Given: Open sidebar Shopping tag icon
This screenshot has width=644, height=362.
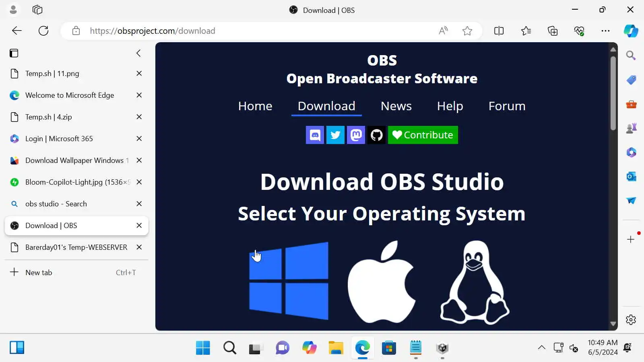Looking at the screenshot, I should (x=631, y=80).
